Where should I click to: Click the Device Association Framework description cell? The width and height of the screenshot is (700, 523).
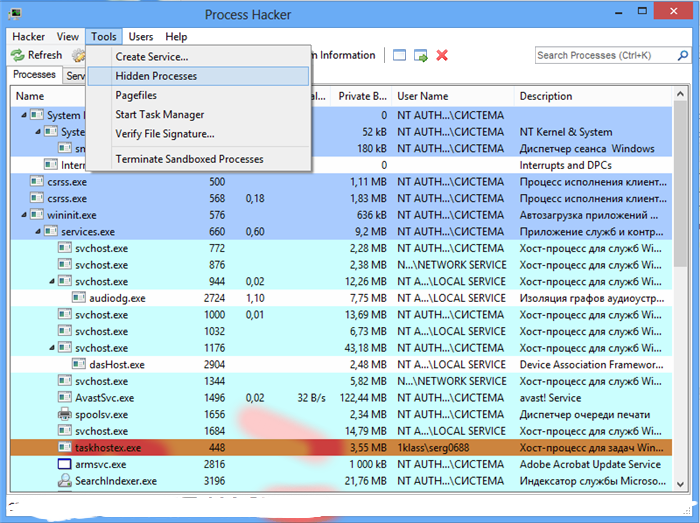tap(592, 365)
